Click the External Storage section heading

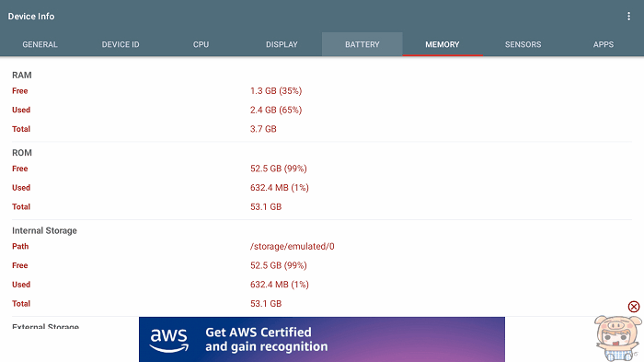(x=45, y=327)
